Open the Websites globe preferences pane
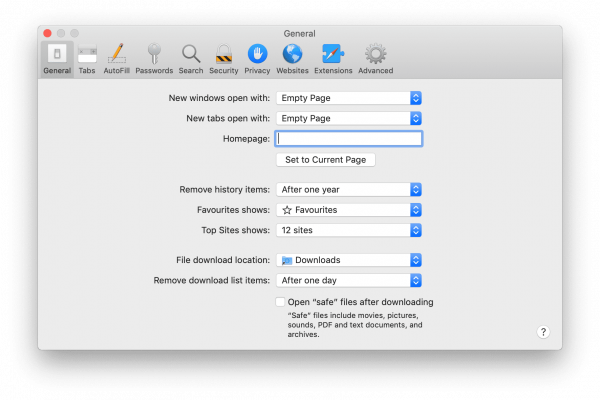Screen dimensions: 600x400 click(292, 59)
